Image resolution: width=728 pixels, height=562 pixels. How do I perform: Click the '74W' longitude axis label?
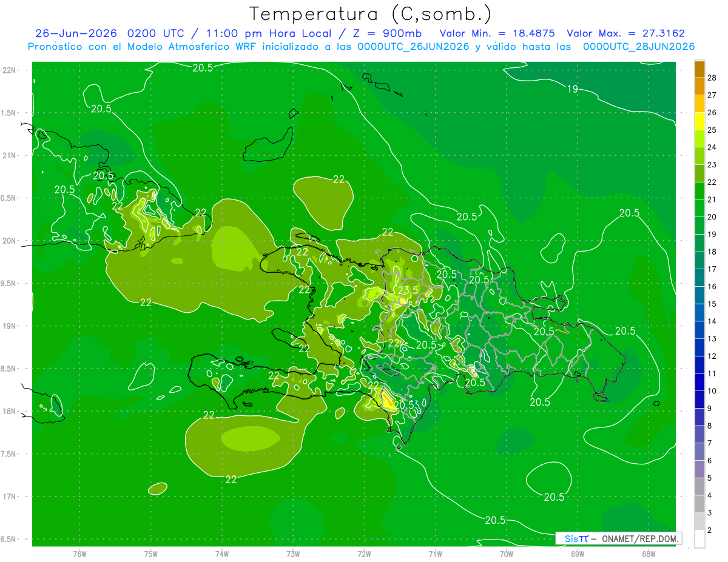tap(222, 554)
